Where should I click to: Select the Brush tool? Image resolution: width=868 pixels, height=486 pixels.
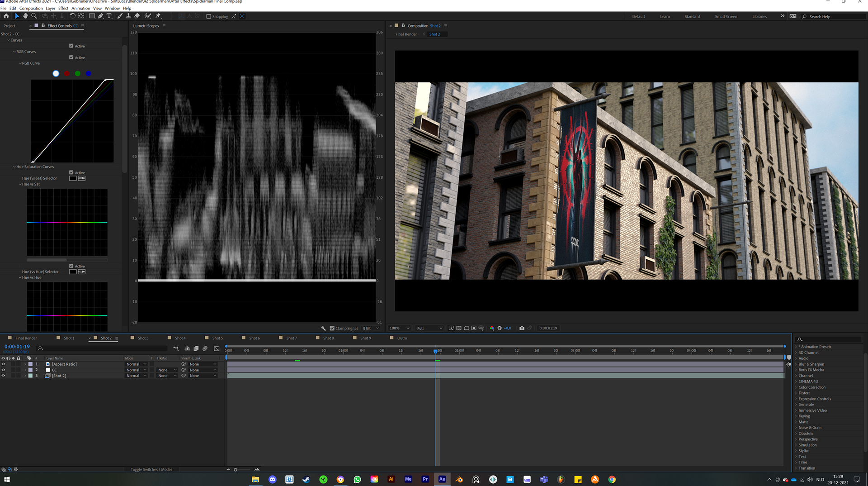pos(120,16)
